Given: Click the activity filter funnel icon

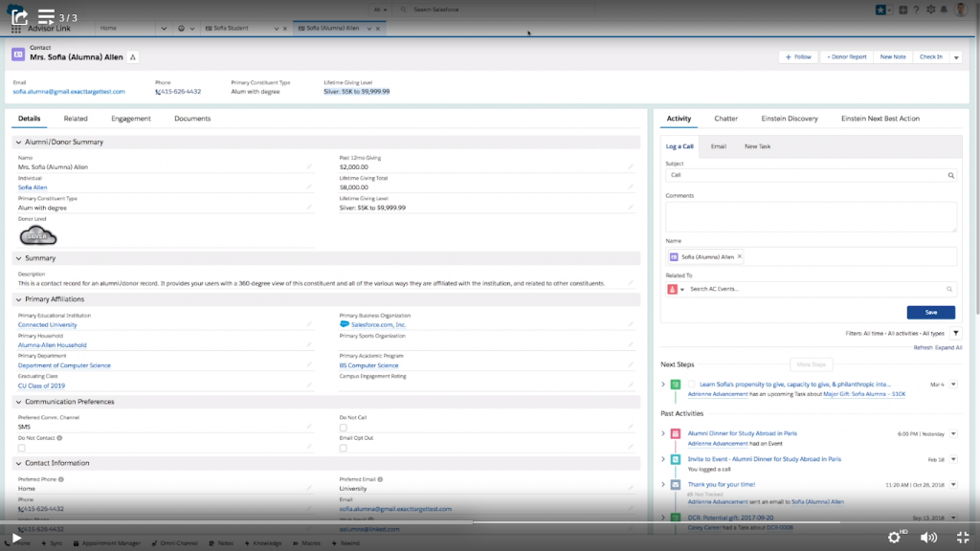Looking at the screenshot, I should pos(956,334).
